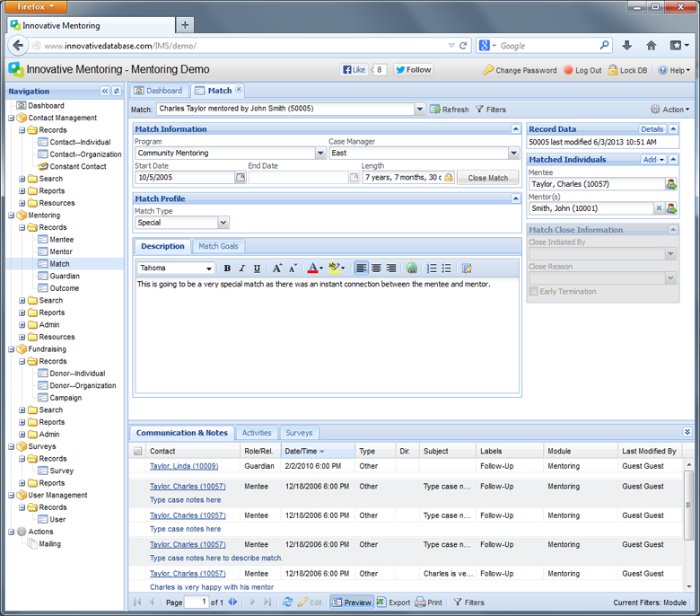700x616 pixels.
Task: Open Taylor, Linda (10009) contact link
Action: [184, 466]
